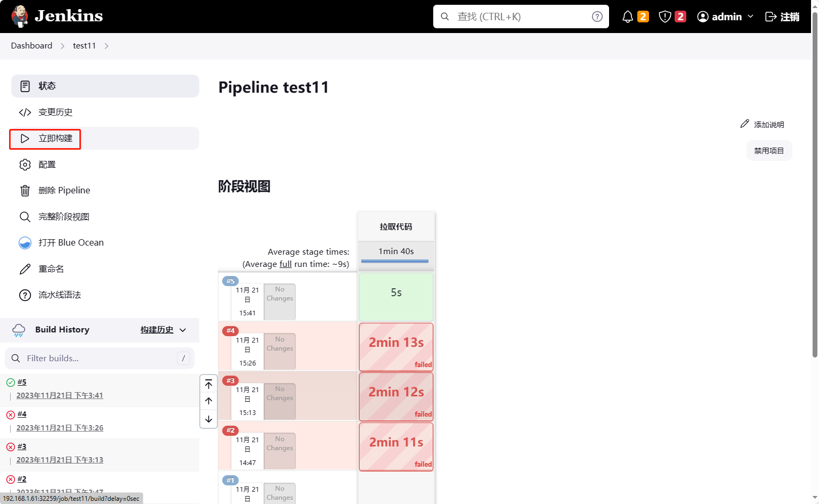
Task: Click the 状态 document icon
Action: (x=25, y=86)
